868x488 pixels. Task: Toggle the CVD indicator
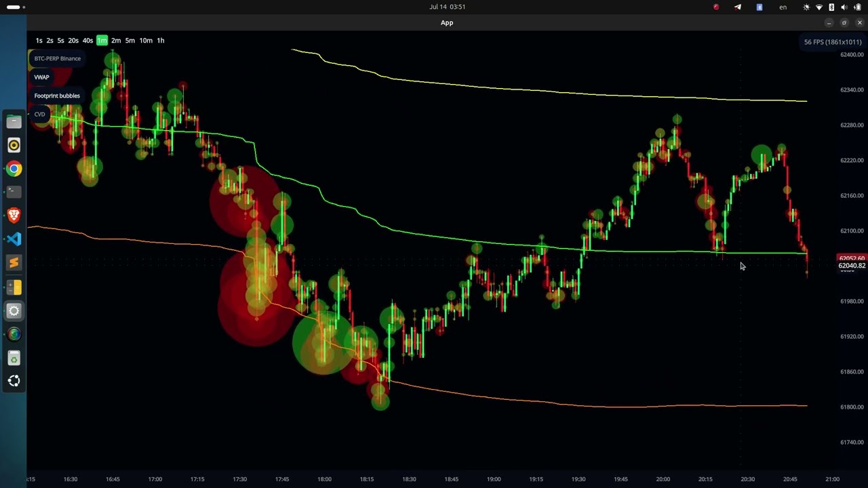tap(39, 114)
